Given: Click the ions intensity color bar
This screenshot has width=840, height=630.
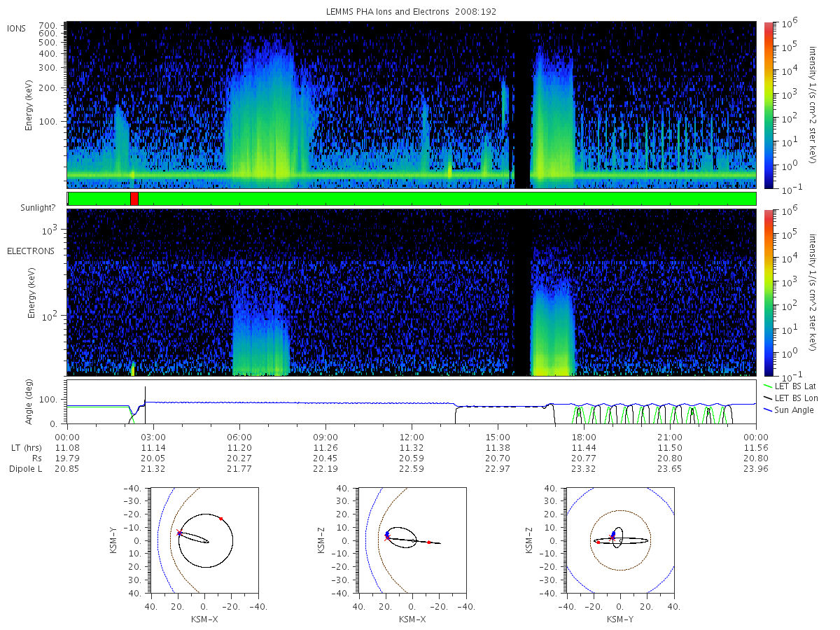Looking at the screenshot, I should click(x=768, y=105).
